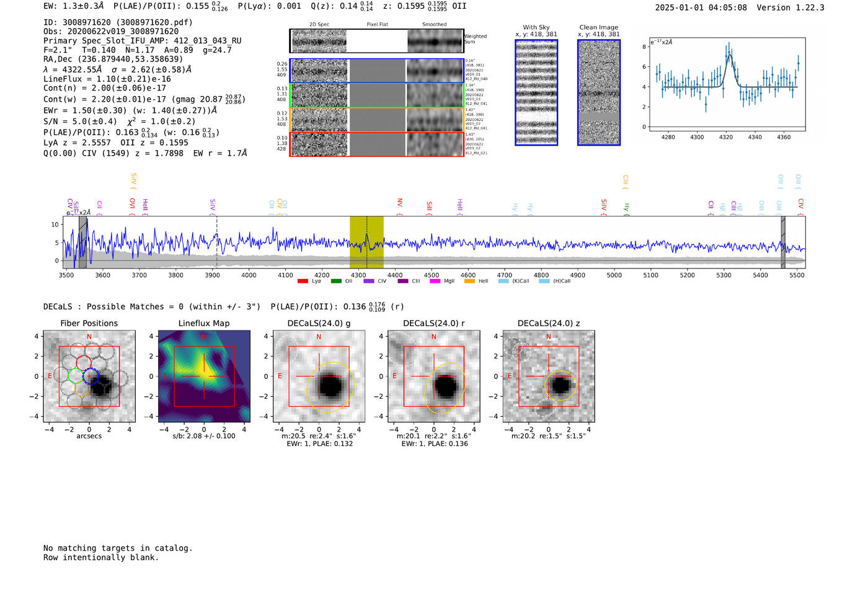Click the 'm:20.2 re:1.5"' z-band caption

pyautogui.click(x=549, y=436)
